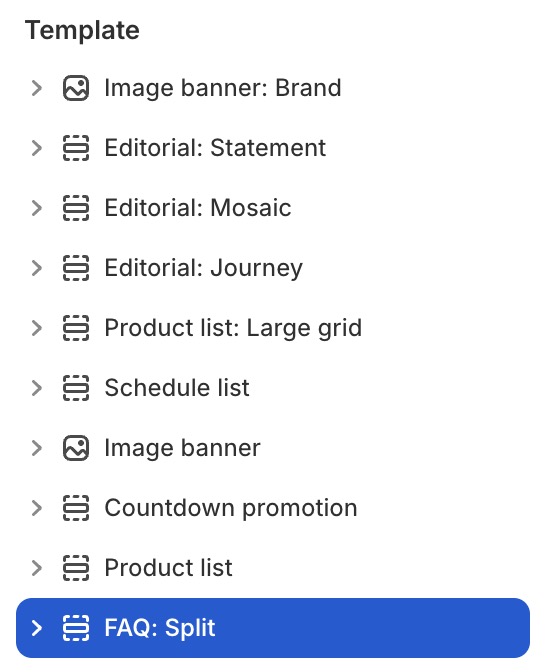Expand the highlighted FAQ: Split chevron

click(37, 628)
